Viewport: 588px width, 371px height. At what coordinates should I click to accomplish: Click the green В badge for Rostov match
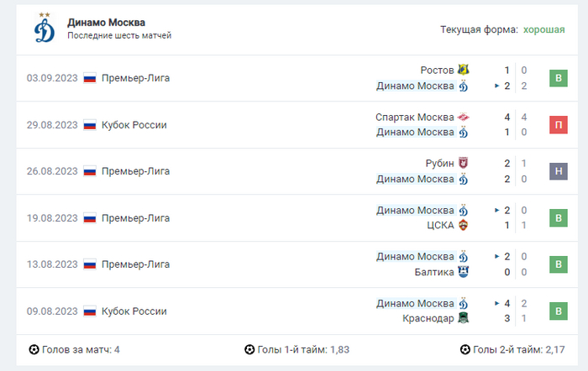pyautogui.click(x=557, y=79)
